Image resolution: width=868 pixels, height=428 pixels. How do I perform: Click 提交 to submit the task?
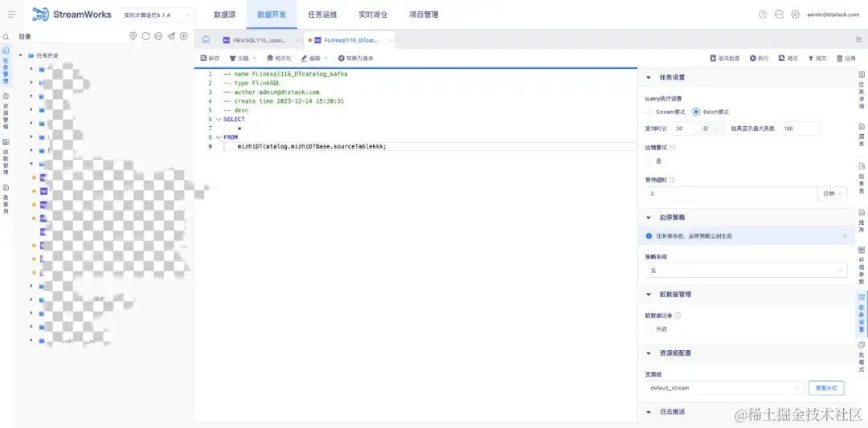[x=817, y=58]
